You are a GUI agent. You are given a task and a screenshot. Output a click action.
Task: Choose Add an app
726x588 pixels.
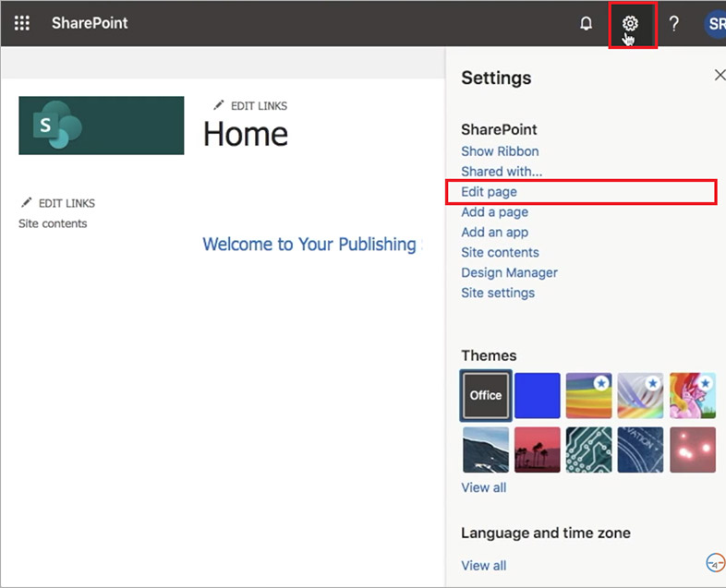(494, 233)
